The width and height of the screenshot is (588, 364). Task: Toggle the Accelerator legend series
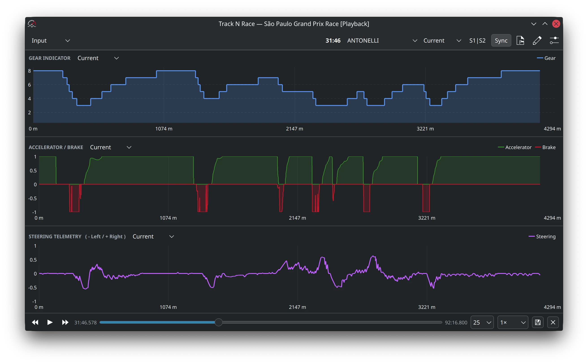[514, 147]
